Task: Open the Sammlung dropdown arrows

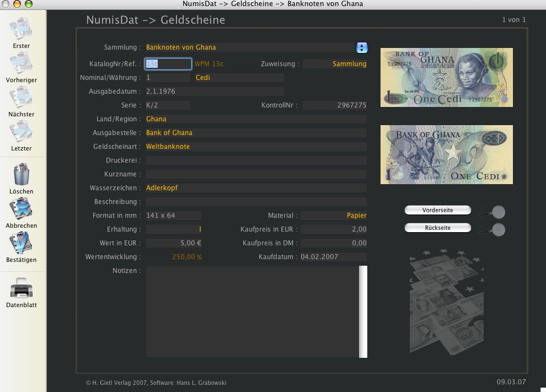Action: coord(362,47)
